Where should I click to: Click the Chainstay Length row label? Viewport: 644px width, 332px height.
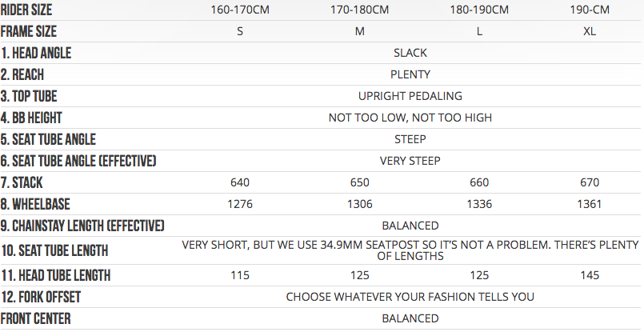(82, 226)
